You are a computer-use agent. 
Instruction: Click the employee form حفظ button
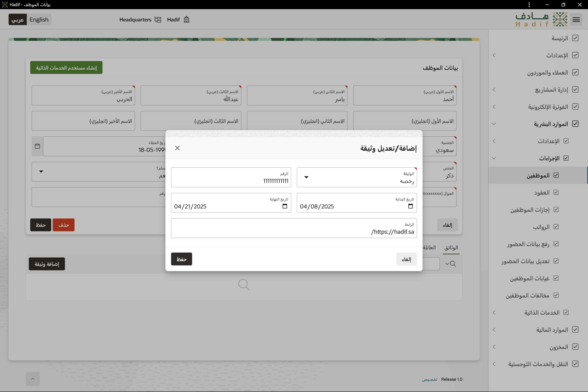tap(41, 225)
